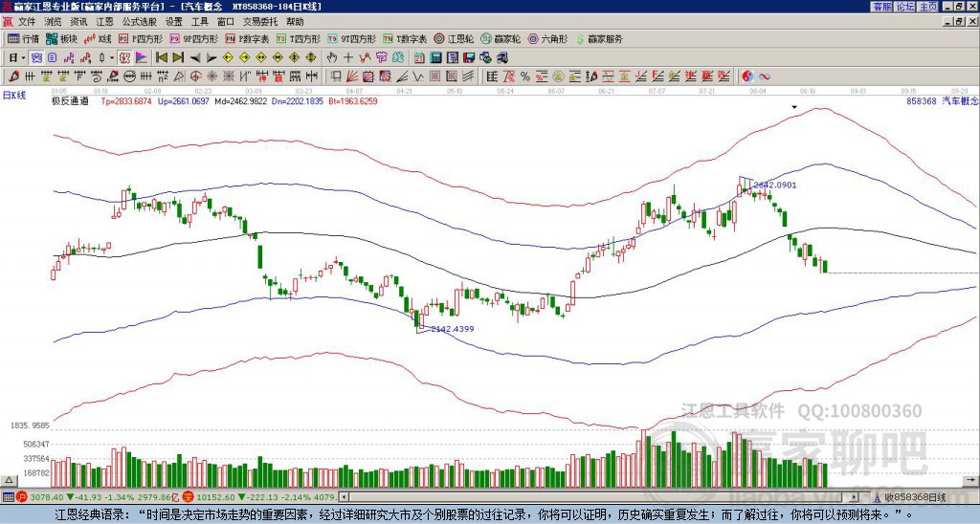Open the P四方形 tool
Screen dimensions: 980x524
pos(141,38)
